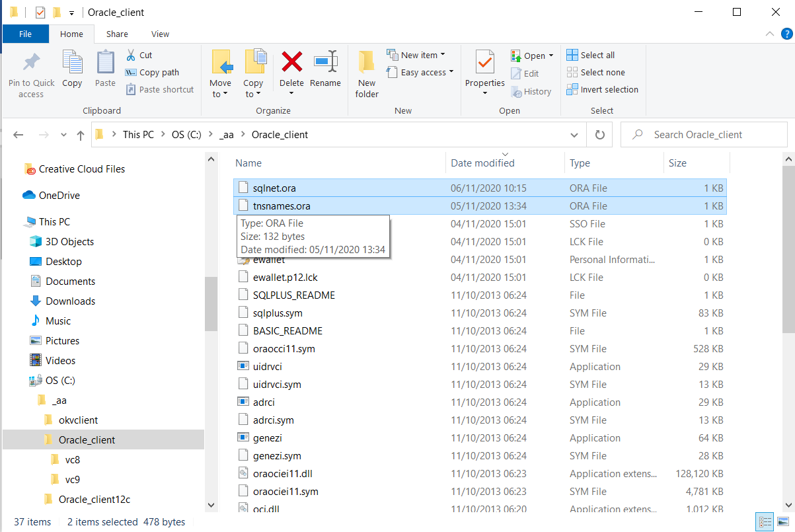Click the Search Oracle_client field
Viewport: 795px width, 532px height.
(704, 135)
